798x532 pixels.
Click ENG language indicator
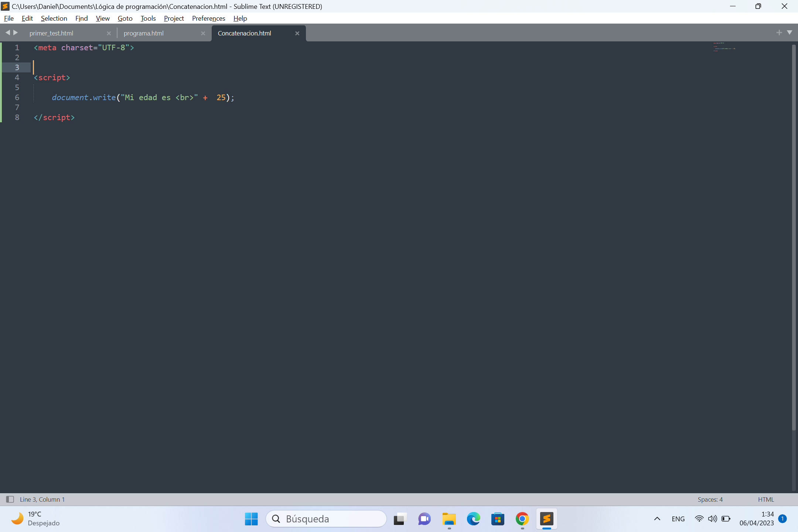tap(678, 519)
